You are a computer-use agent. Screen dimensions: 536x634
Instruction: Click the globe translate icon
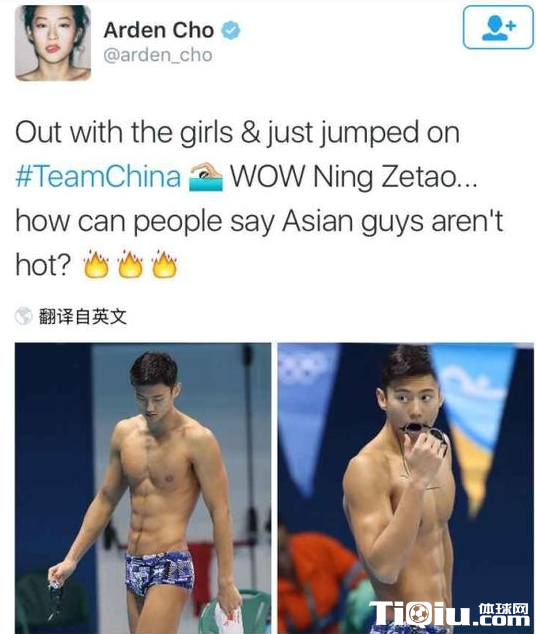23,316
